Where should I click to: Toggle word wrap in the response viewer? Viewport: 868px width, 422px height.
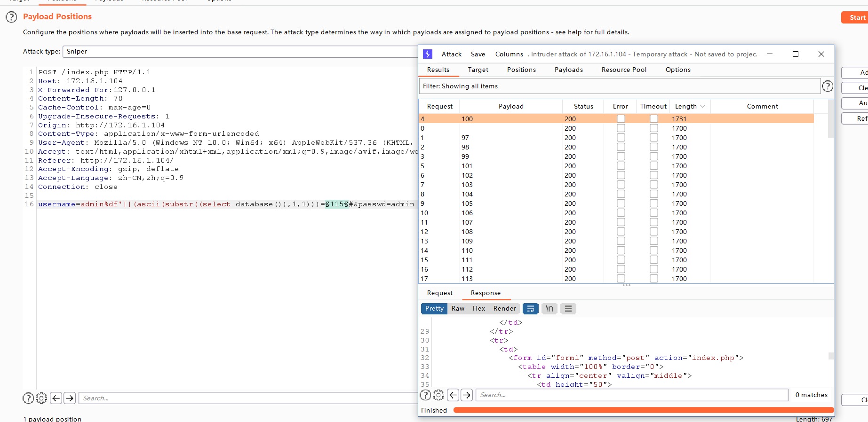coord(531,309)
